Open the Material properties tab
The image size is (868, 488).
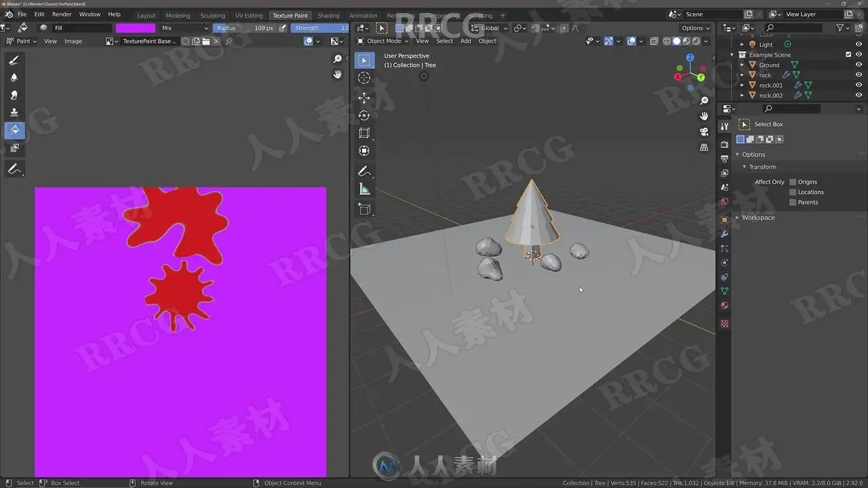(724, 306)
